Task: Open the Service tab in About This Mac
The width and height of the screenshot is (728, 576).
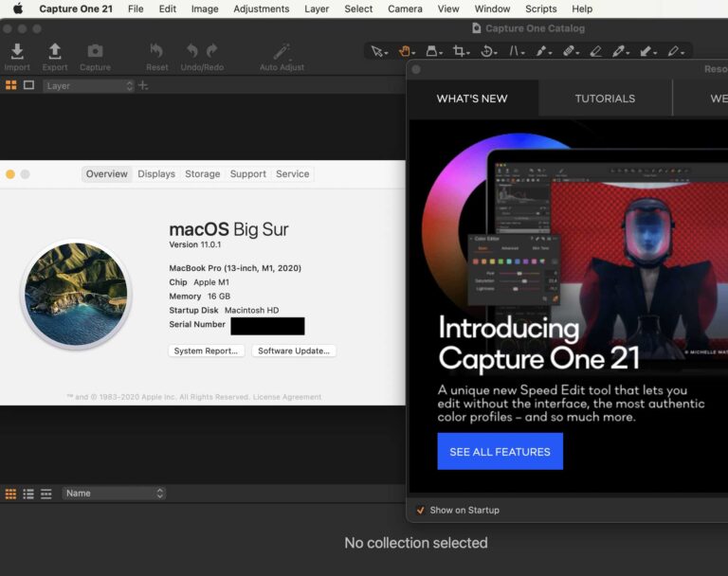Action: point(293,174)
